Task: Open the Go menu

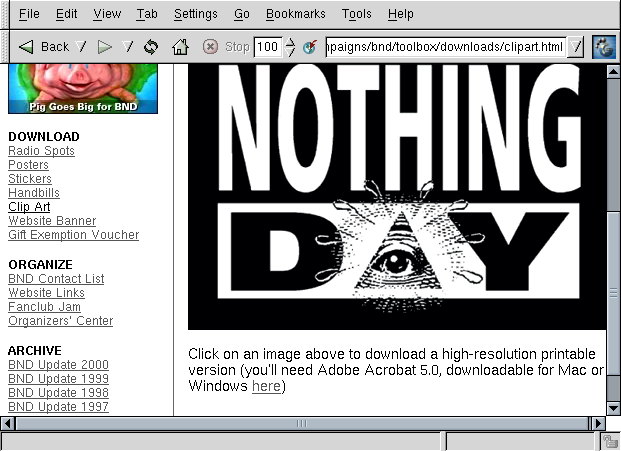Action: 242,14
